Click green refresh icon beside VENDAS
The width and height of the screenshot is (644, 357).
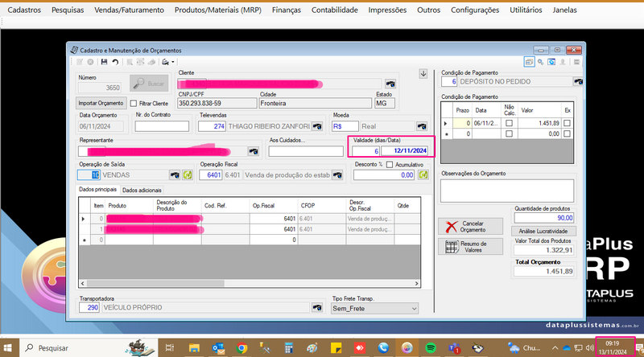point(188,175)
